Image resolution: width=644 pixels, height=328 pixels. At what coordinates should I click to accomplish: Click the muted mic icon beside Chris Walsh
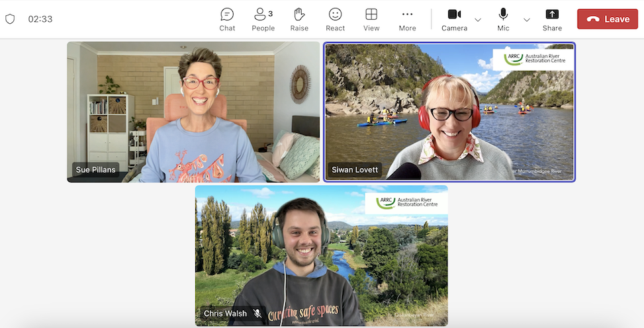coord(257,313)
